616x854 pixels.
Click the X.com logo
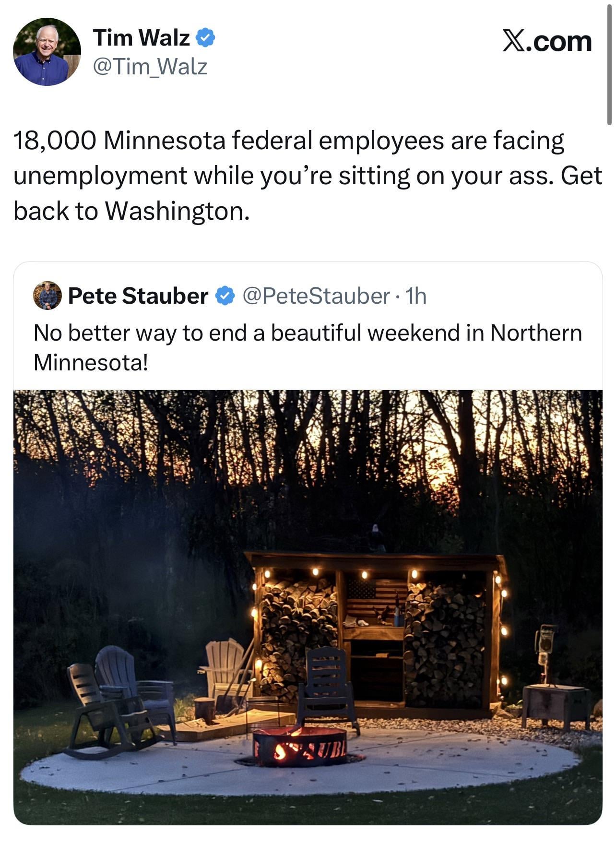pos(547,41)
